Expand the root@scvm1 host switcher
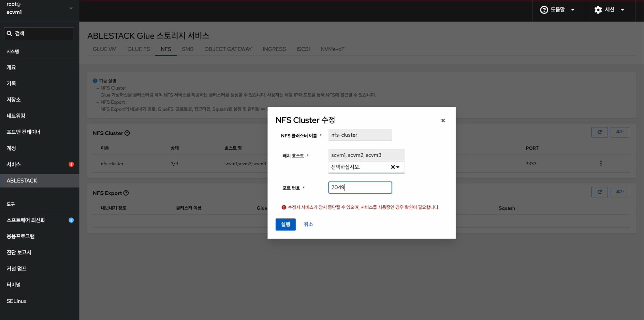 point(71,8)
